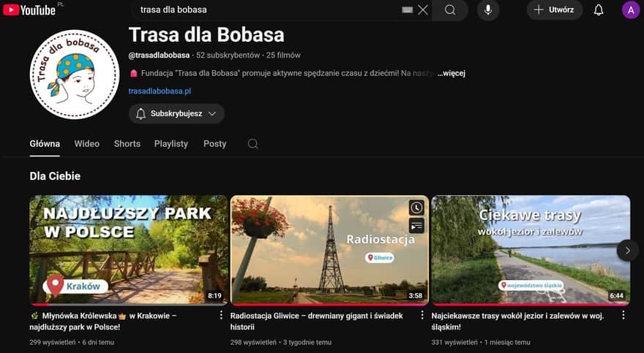Click the magnifying glass search button
The image size is (644, 353).
tap(450, 10)
